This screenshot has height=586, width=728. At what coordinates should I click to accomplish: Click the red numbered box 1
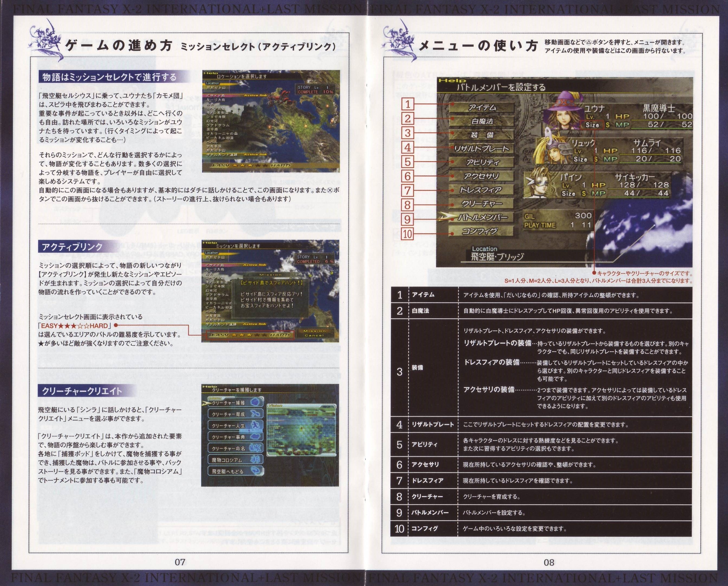[408, 104]
